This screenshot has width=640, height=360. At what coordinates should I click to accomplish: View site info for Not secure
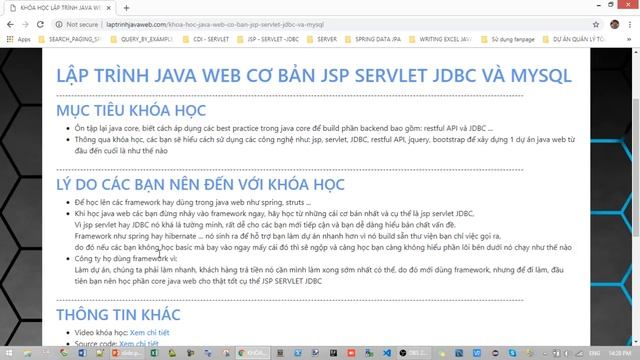coord(77,24)
